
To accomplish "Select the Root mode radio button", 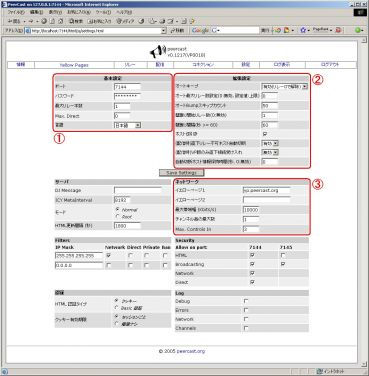I will click(x=117, y=216).
